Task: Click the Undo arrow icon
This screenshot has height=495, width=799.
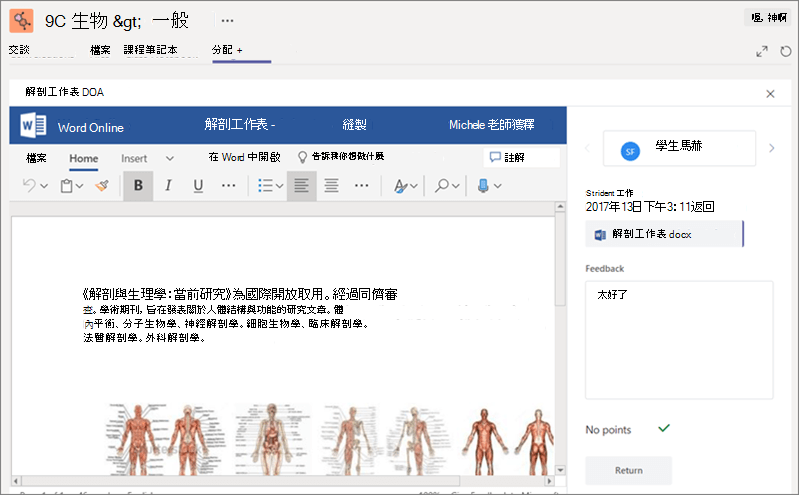Action: 29,186
